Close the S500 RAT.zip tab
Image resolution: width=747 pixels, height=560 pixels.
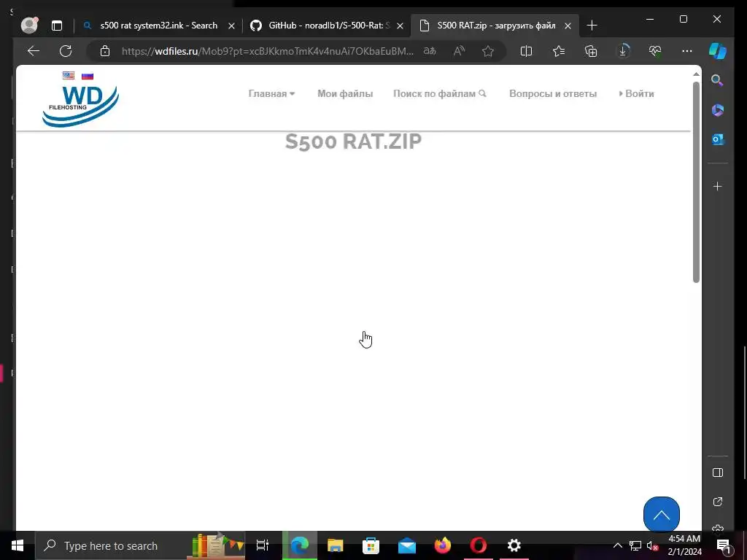point(568,26)
